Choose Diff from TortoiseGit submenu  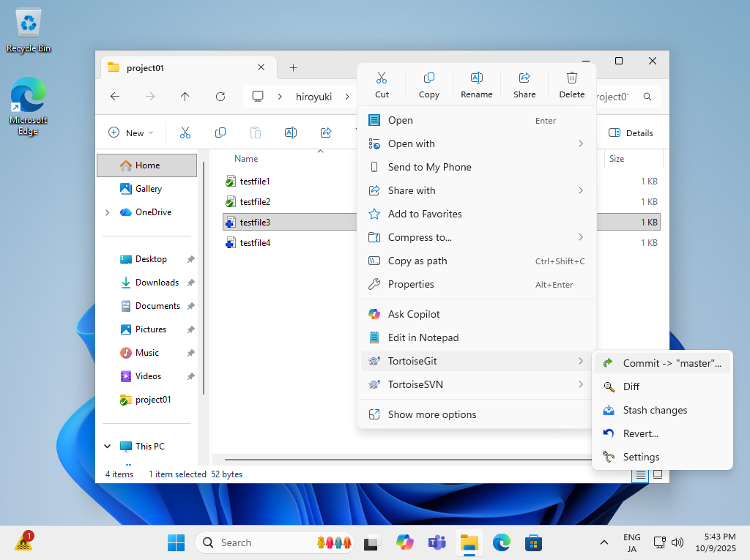pos(631,387)
